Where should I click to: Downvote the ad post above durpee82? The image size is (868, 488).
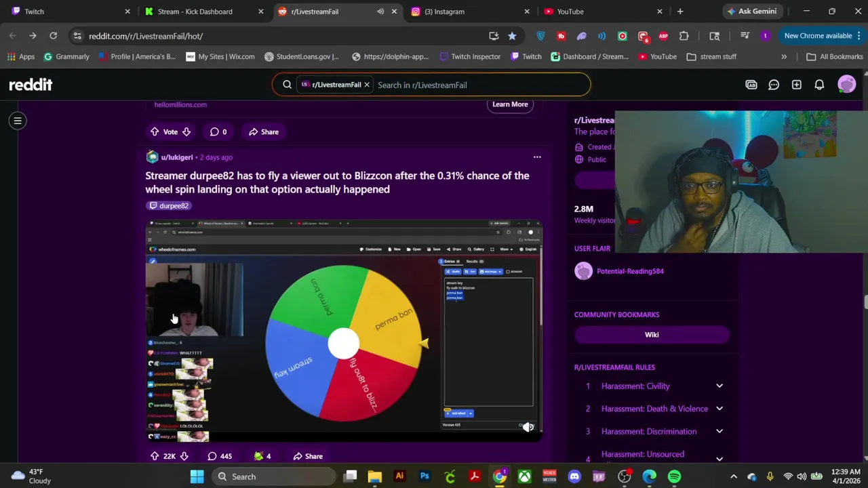[186, 131]
